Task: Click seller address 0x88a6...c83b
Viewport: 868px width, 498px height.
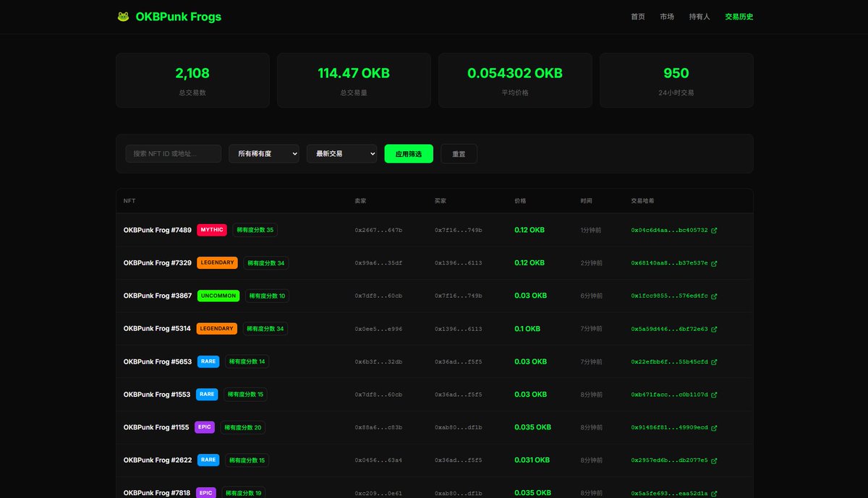Action: click(378, 428)
